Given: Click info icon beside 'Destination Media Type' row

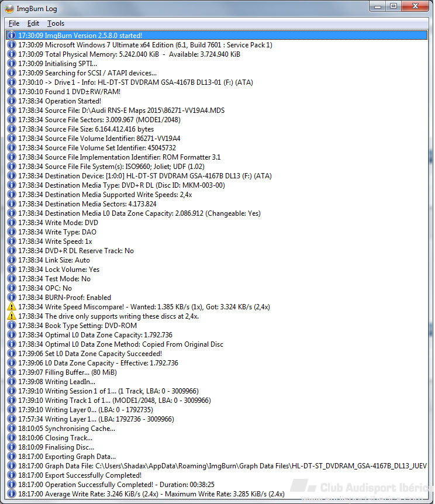Looking at the screenshot, I should click(x=12, y=185).
